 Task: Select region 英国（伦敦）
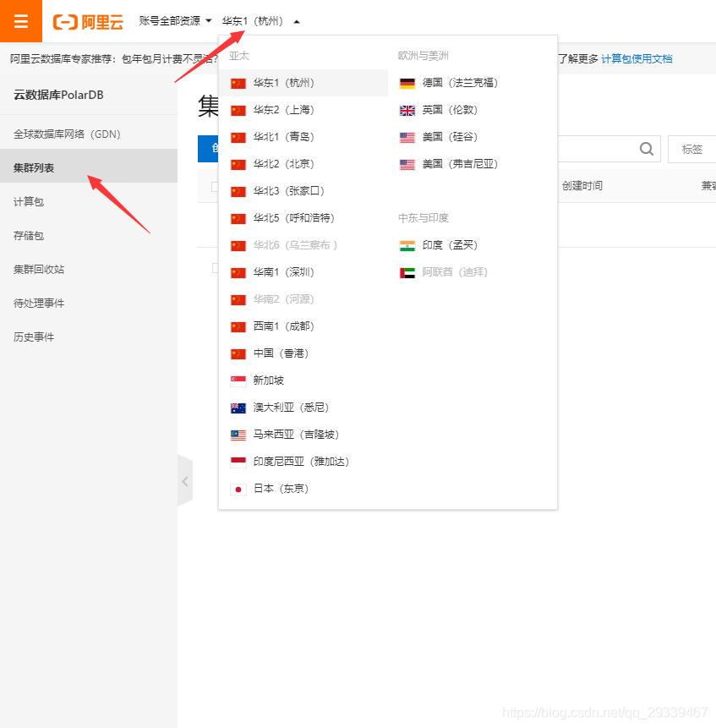tap(473, 110)
